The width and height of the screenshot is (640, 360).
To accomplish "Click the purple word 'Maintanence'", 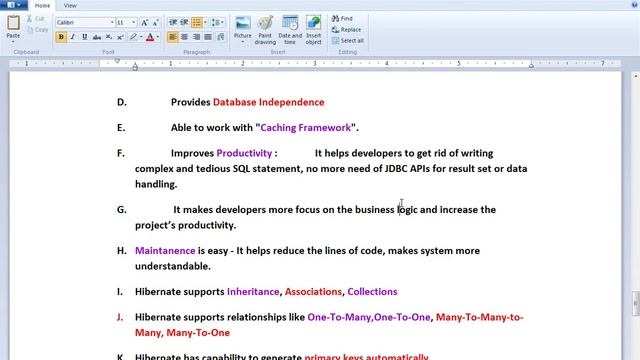I will click(x=165, y=251).
